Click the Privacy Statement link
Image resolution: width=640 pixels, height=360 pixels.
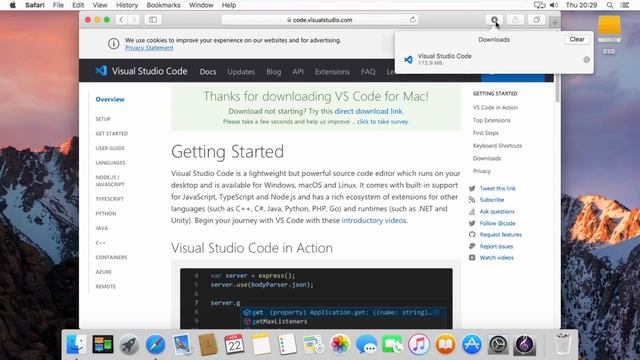[149, 48]
